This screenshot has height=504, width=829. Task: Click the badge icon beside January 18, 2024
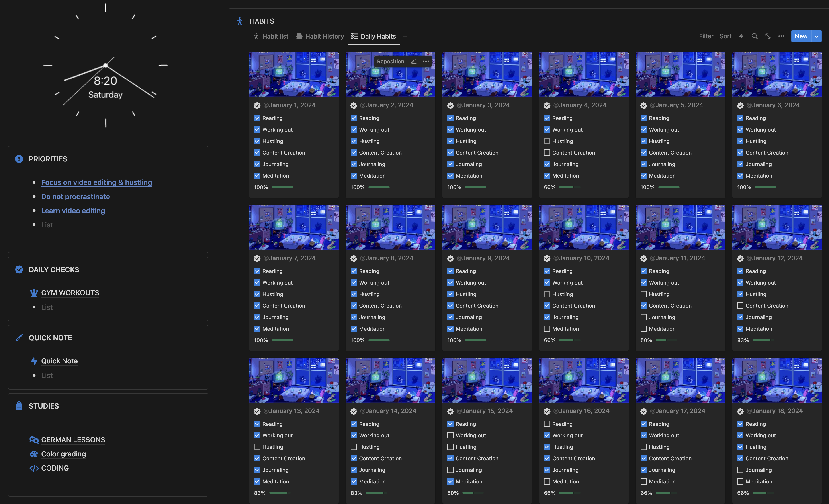(740, 411)
